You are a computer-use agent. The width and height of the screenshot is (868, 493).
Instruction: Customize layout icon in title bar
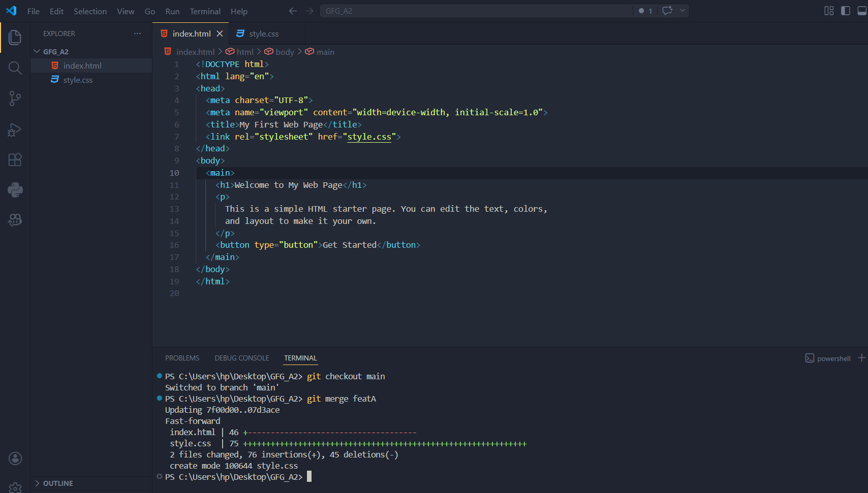tap(829, 11)
